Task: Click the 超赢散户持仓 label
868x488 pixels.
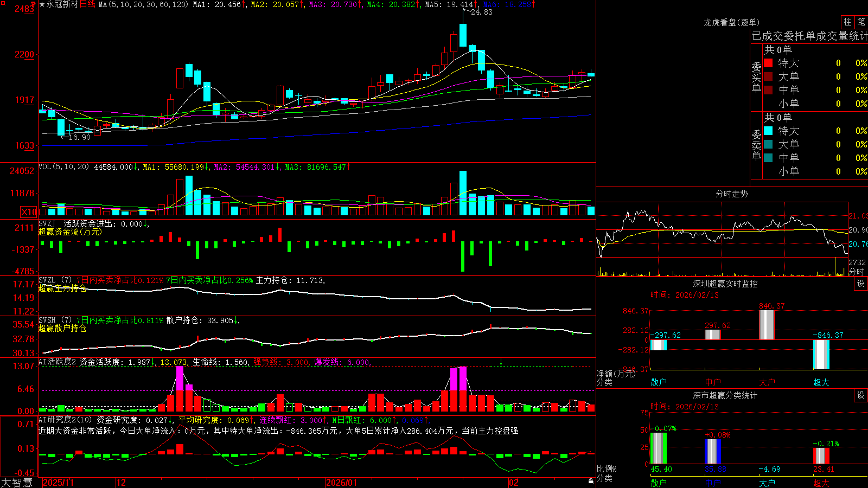Action: (x=62, y=328)
